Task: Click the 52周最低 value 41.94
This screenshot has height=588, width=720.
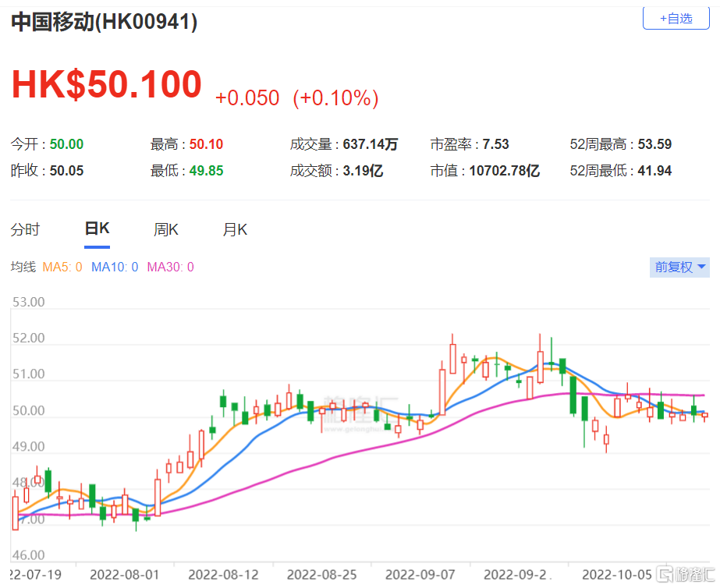Action: click(654, 171)
